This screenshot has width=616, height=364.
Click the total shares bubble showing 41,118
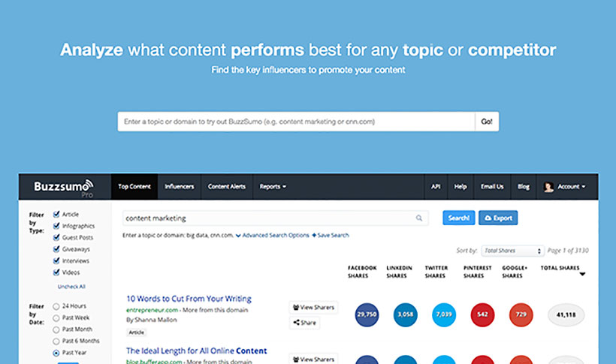(566, 314)
